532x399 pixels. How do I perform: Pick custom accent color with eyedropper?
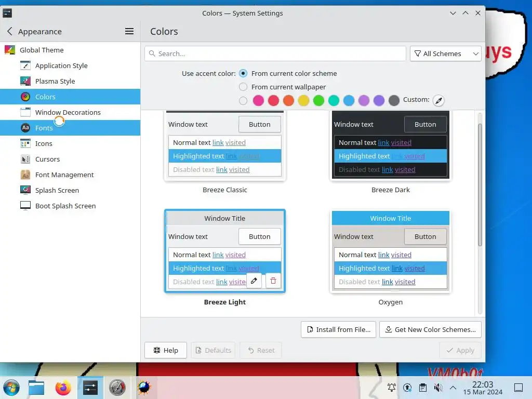click(438, 100)
